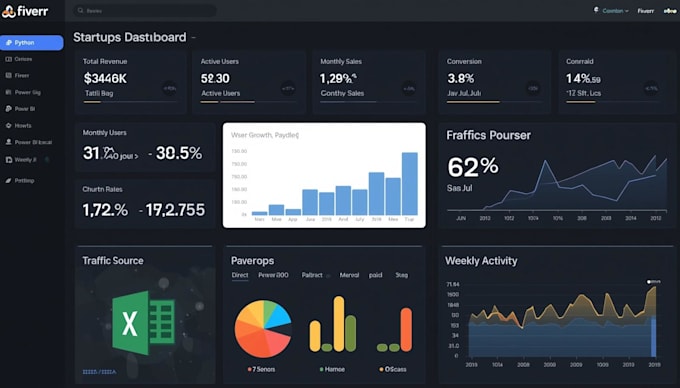Click the 30.5% Monthly Users value

pos(179,153)
